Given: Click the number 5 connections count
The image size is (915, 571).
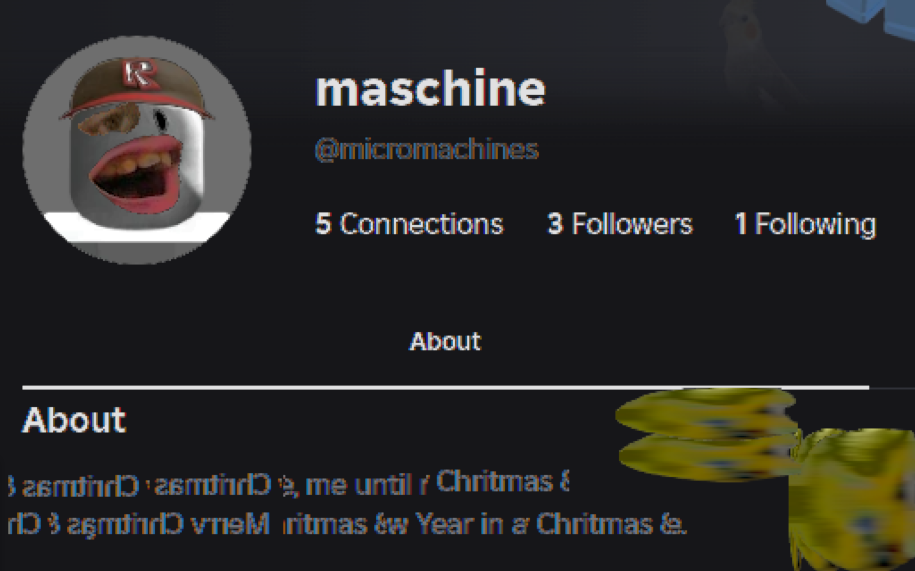Looking at the screenshot, I should click(x=323, y=224).
